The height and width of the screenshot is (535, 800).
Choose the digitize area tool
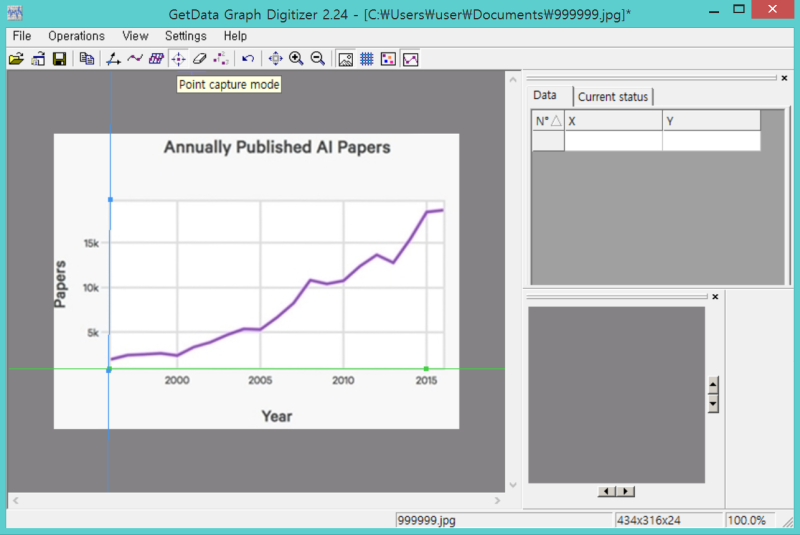156,59
